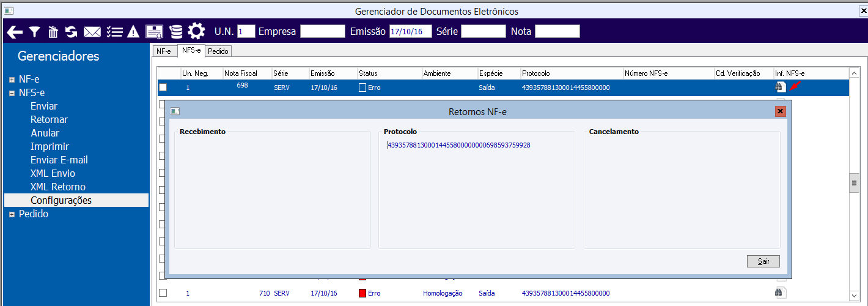Click the Série input field in the toolbar

click(483, 31)
